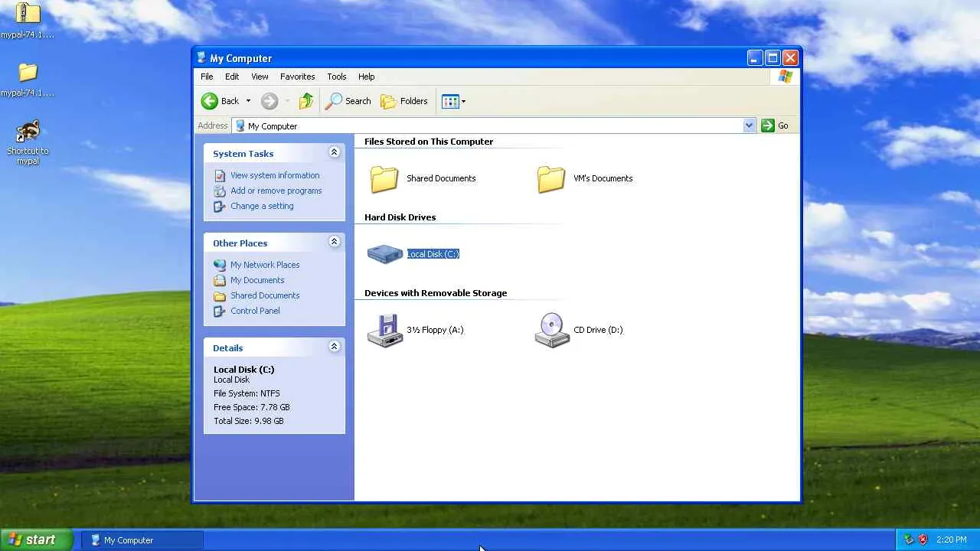The image size is (980, 551).
Task: Go back using the green Back arrow
Action: coord(210,101)
